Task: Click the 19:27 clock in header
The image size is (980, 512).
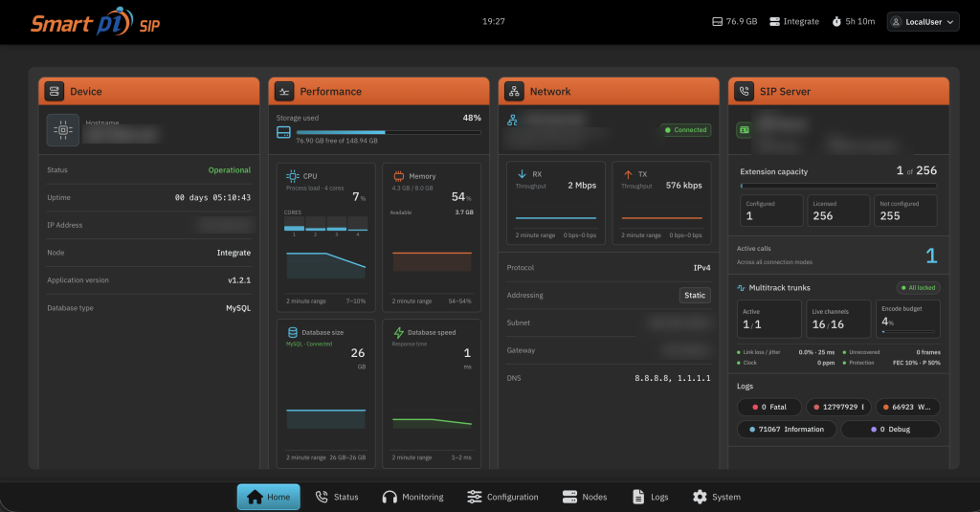Action: click(x=493, y=21)
